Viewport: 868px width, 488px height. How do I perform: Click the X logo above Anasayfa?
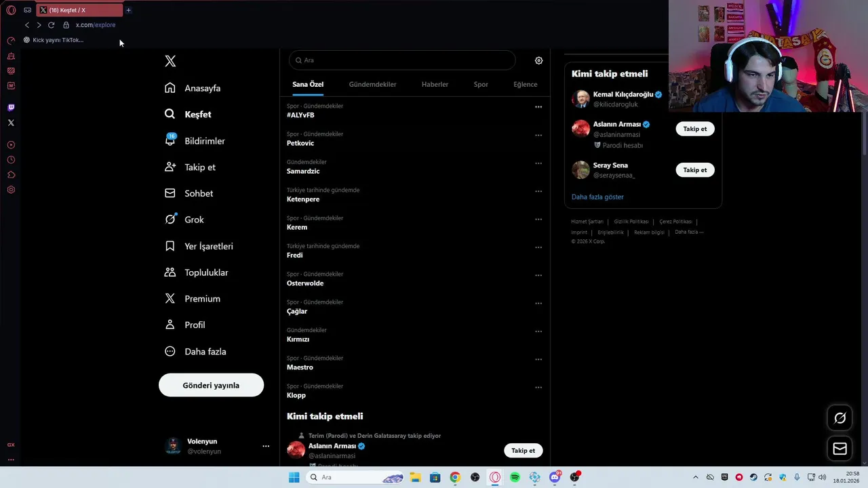(x=170, y=61)
